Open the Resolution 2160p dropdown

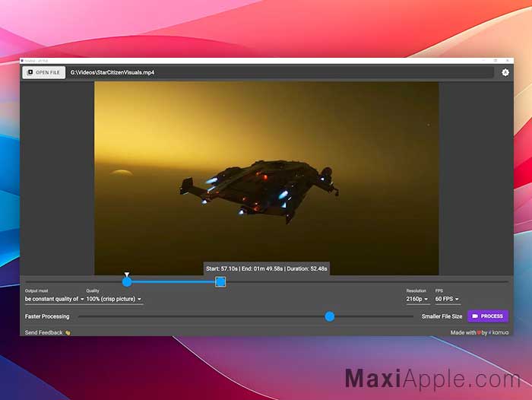click(417, 299)
